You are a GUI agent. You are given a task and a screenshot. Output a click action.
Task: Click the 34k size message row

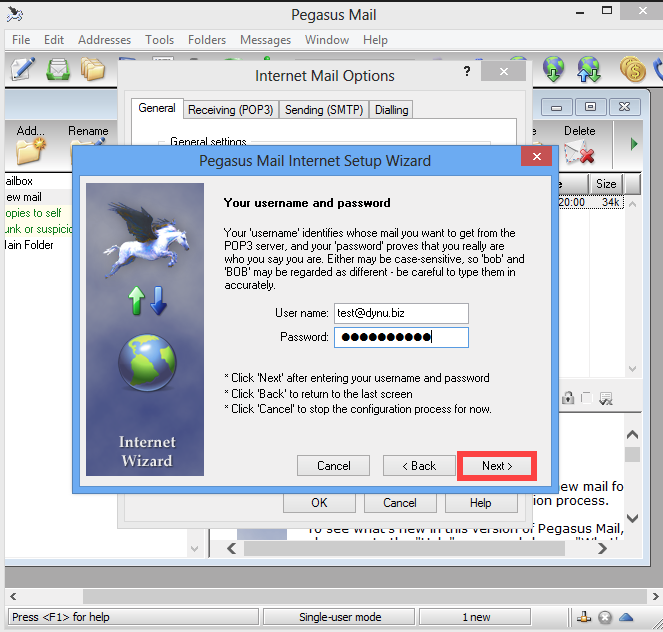[x=590, y=202]
